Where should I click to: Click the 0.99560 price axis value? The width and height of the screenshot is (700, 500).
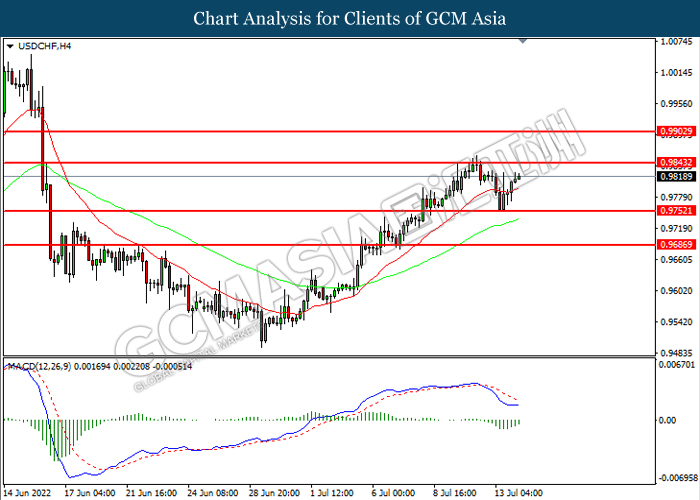tap(677, 104)
